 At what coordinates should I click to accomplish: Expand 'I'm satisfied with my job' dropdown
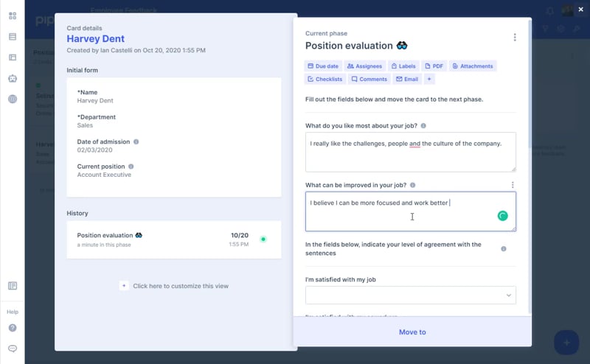411,295
